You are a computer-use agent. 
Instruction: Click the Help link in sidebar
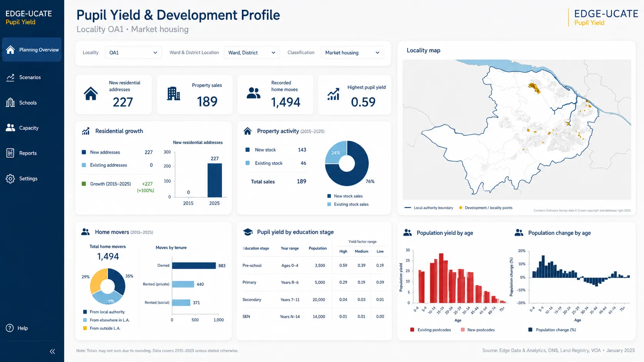point(23,328)
